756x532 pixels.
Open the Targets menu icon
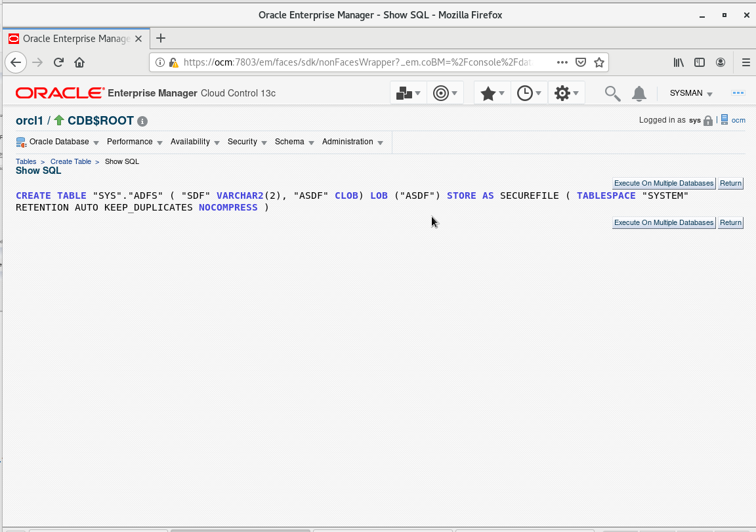coord(445,93)
